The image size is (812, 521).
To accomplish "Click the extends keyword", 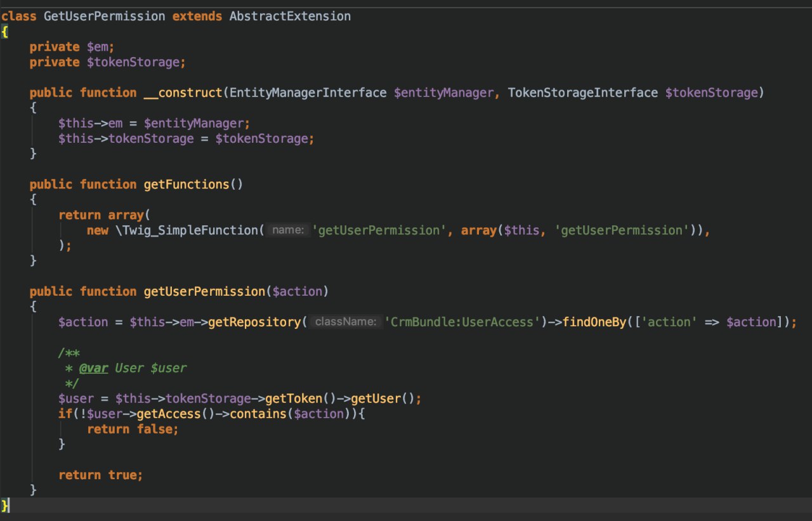I will (197, 16).
